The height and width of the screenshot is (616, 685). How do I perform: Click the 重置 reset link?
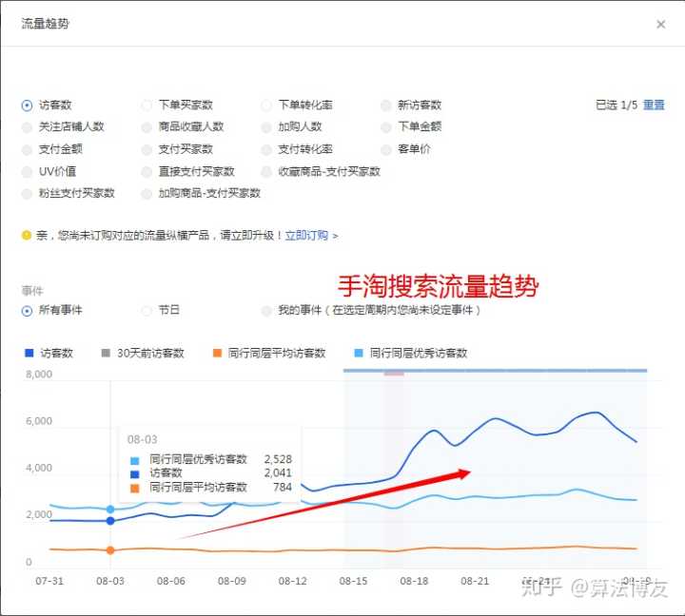point(654,106)
